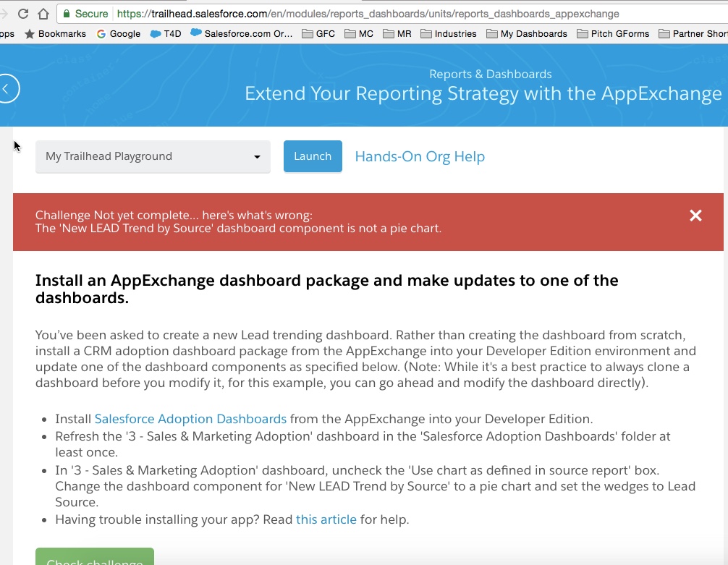Click the Secure padlock icon
The width and height of the screenshot is (728, 565).
click(x=67, y=14)
